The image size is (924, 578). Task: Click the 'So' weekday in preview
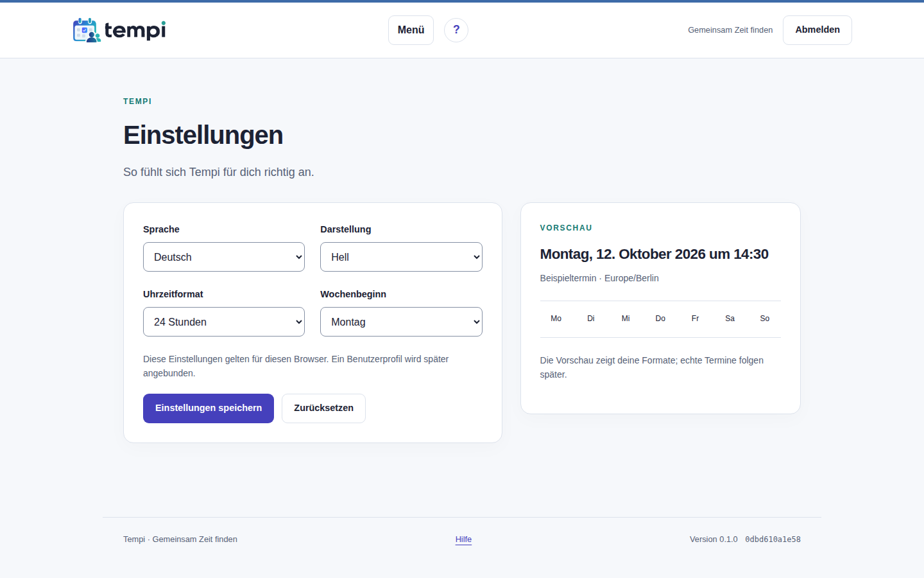[765, 319]
